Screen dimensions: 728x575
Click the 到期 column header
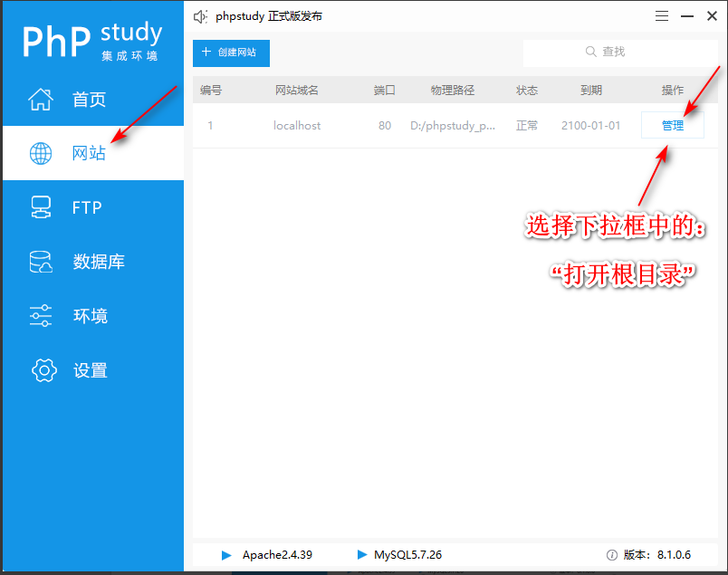coord(591,91)
